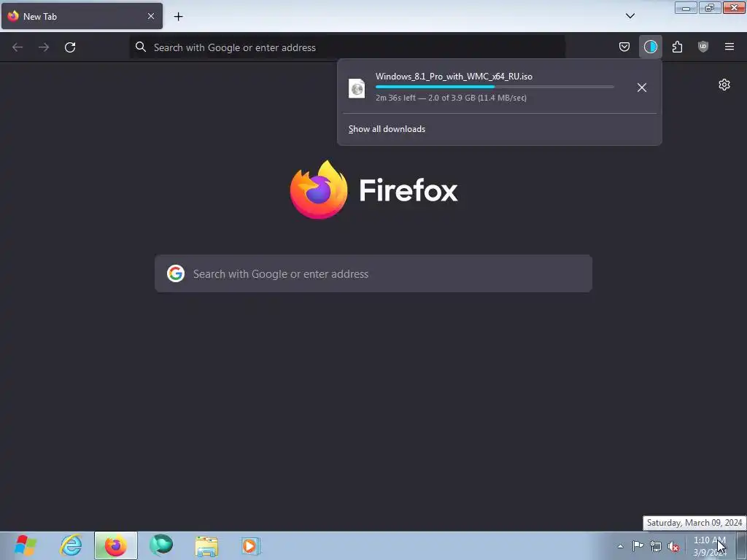Click the Forward navigation arrow
The height and width of the screenshot is (560, 747).
(44, 47)
